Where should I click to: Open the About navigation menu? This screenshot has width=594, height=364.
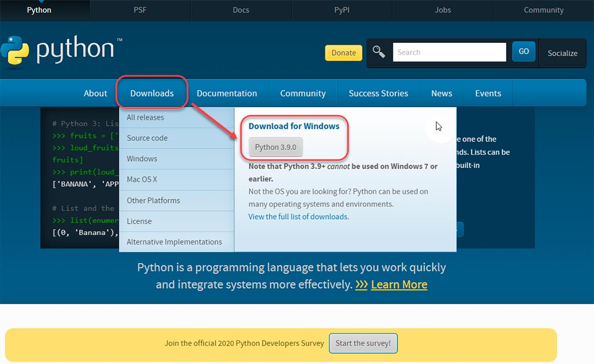pos(96,93)
